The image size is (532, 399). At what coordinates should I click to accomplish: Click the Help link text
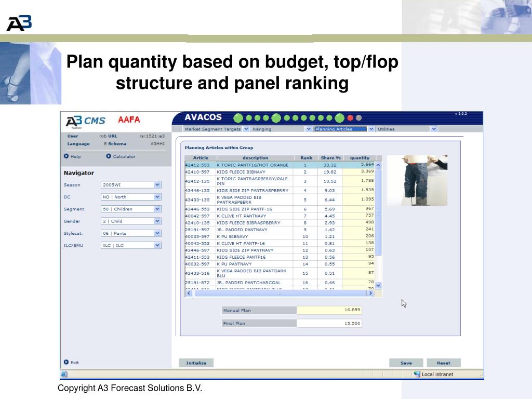pyautogui.click(x=76, y=156)
